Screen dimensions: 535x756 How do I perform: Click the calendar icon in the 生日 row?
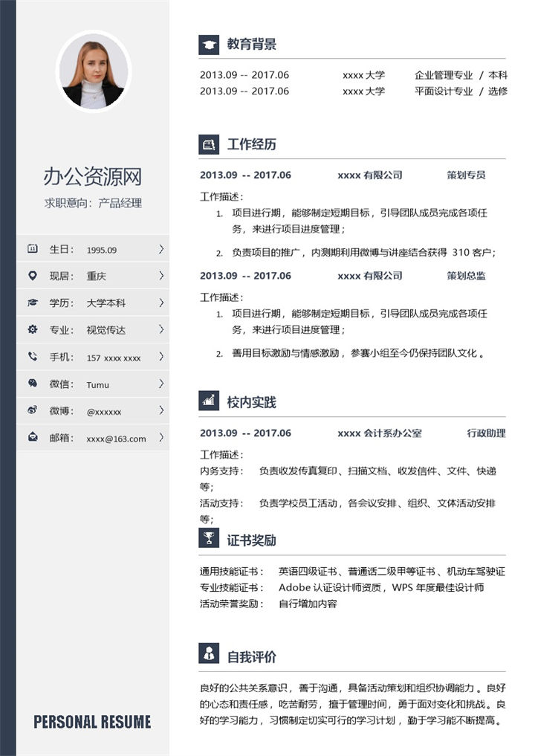[x=32, y=249]
